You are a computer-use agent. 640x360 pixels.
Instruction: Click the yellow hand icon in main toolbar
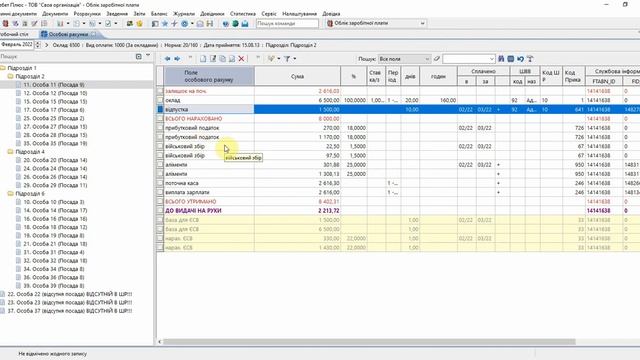point(140,24)
